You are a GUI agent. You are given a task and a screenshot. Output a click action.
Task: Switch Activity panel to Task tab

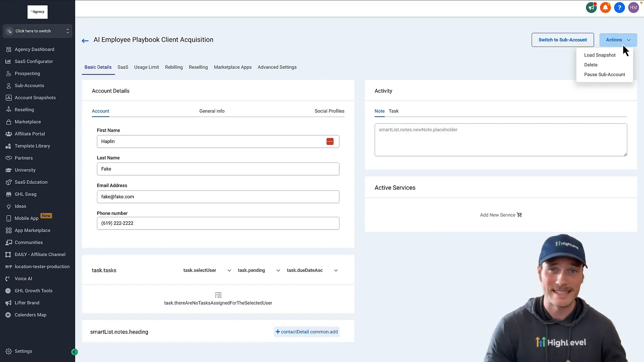point(393,111)
